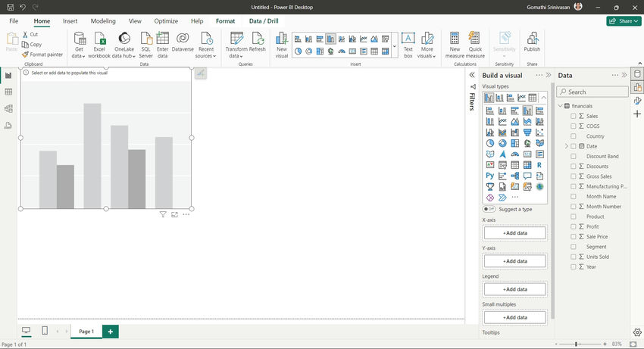Image resolution: width=644 pixels, height=349 pixels.
Task: Select the R script visual
Action: coord(539,165)
